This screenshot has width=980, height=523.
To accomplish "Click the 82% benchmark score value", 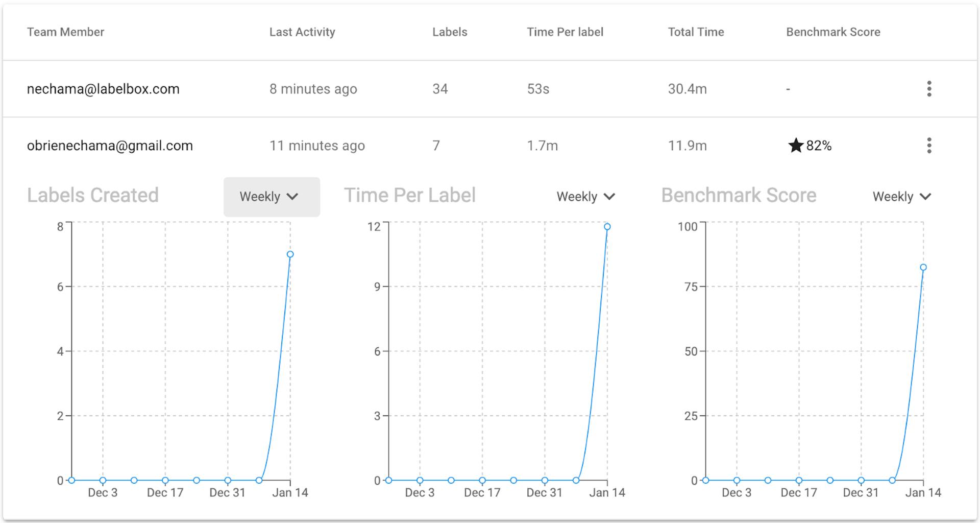I will click(818, 146).
